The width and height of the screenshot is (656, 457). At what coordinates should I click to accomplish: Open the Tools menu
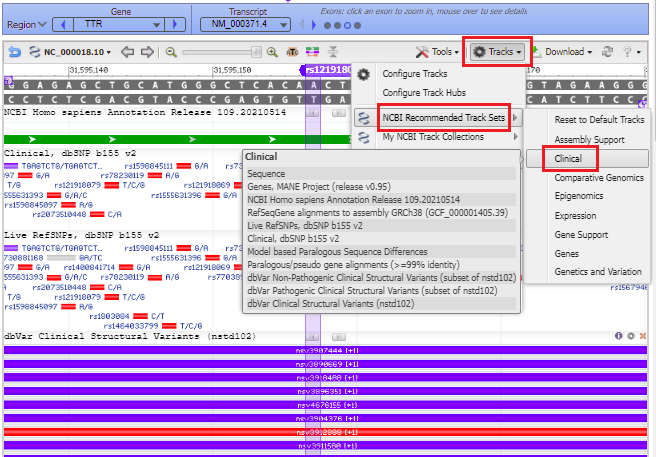point(438,51)
